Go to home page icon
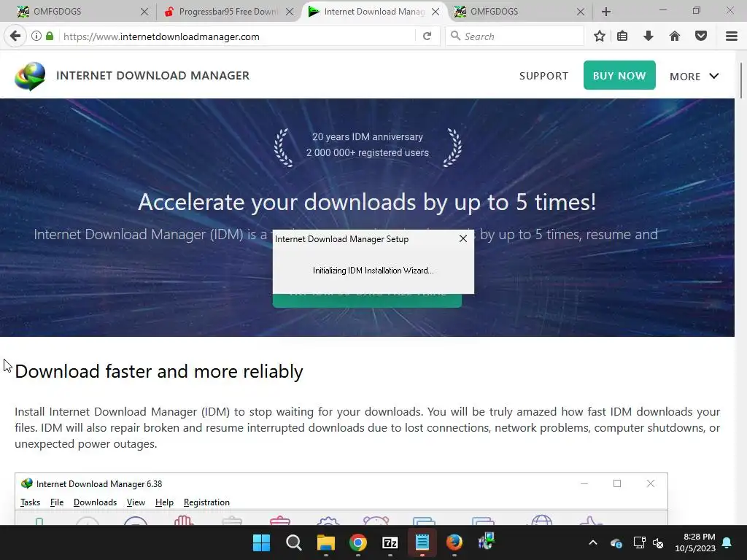 click(675, 36)
